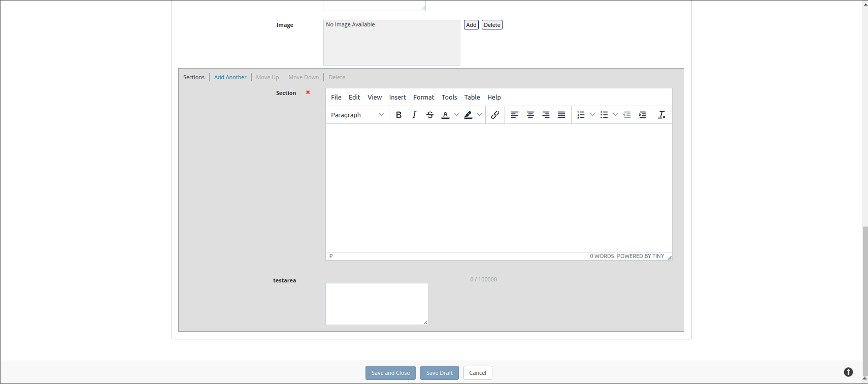Click the Add image button
This screenshot has height=384, width=868.
[471, 25]
